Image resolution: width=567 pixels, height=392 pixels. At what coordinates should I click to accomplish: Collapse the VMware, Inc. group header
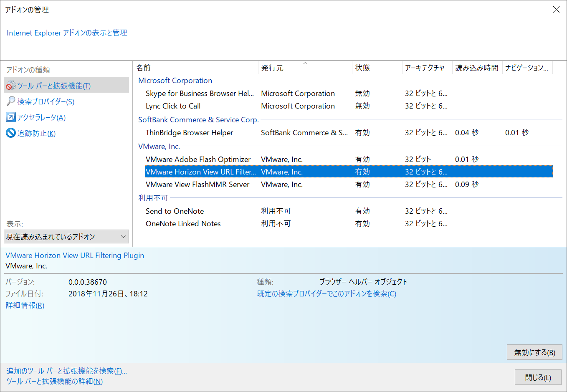[159, 147]
